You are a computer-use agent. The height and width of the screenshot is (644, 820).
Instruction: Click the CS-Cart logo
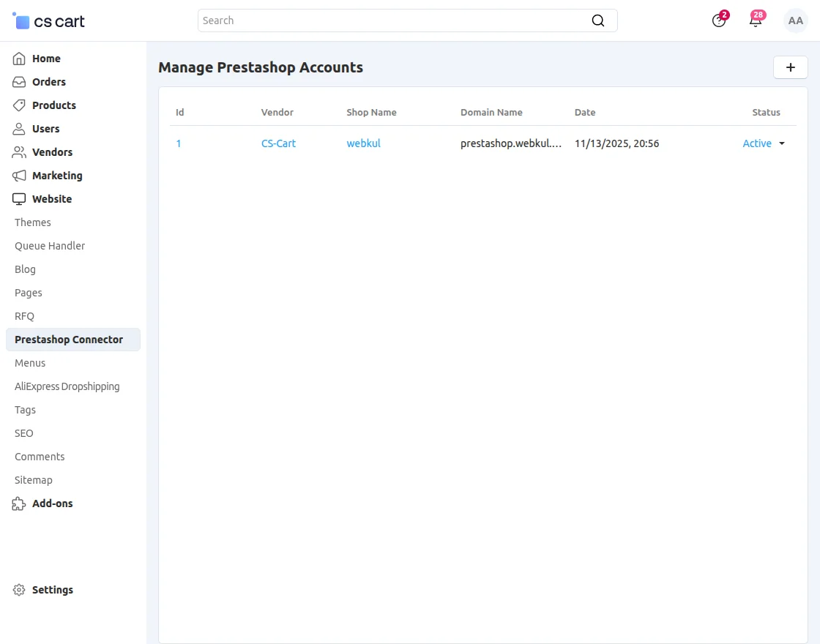[x=49, y=21]
